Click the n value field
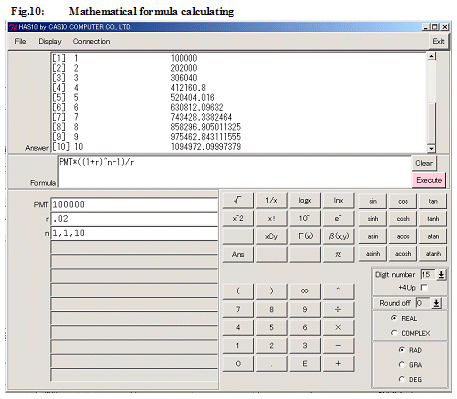 click(134, 233)
